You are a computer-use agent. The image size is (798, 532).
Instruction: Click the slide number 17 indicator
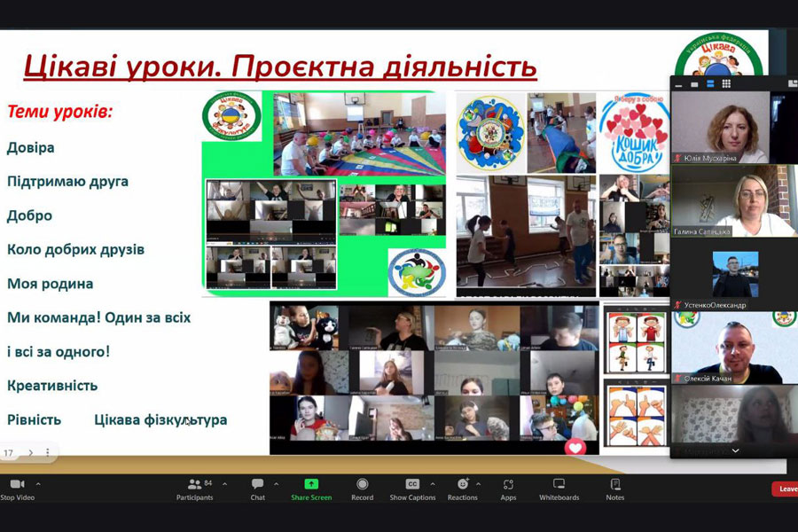9,452
